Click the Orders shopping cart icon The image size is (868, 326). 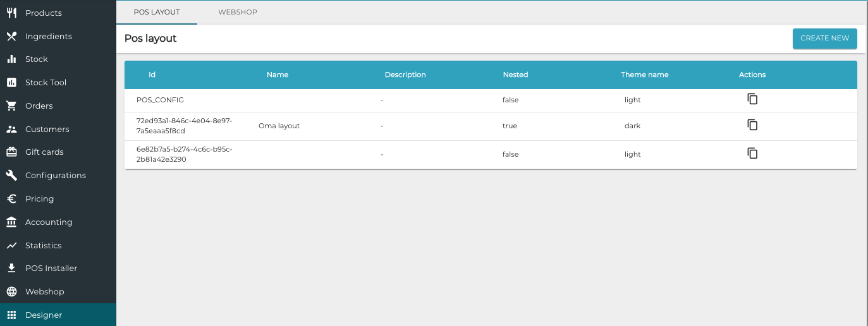pos(11,106)
